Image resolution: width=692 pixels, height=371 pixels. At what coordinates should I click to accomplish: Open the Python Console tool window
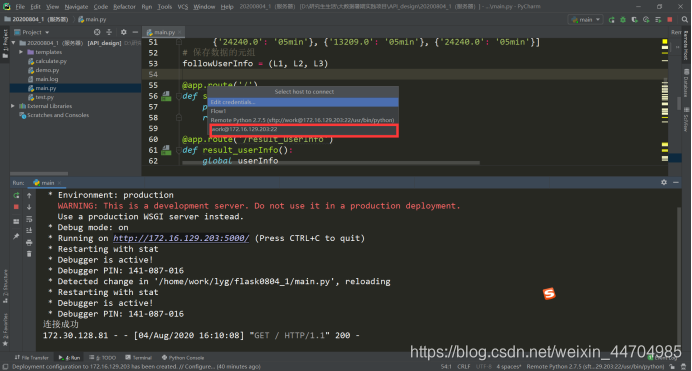coord(183,358)
